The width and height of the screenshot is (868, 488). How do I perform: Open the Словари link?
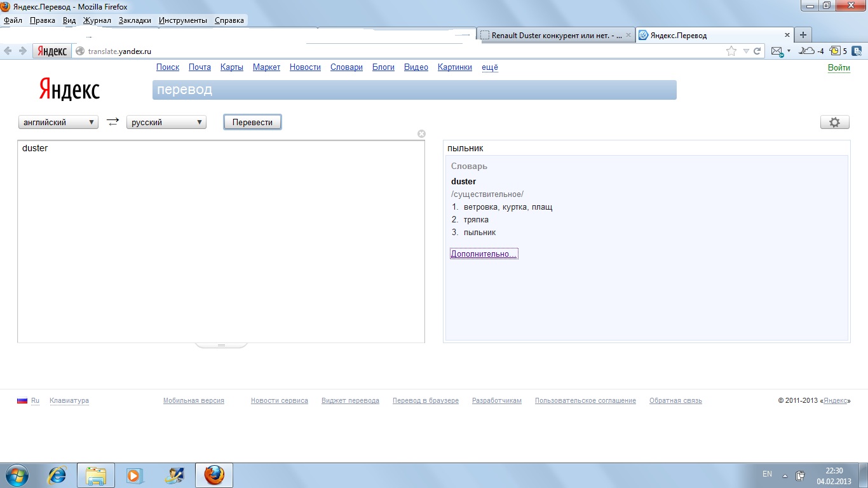(x=346, y=67)
